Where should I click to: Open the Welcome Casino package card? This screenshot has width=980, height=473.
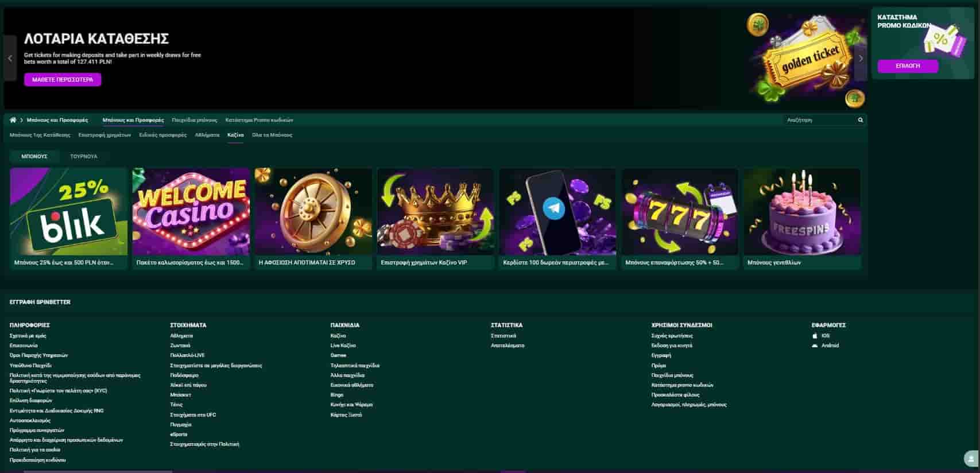191,219
